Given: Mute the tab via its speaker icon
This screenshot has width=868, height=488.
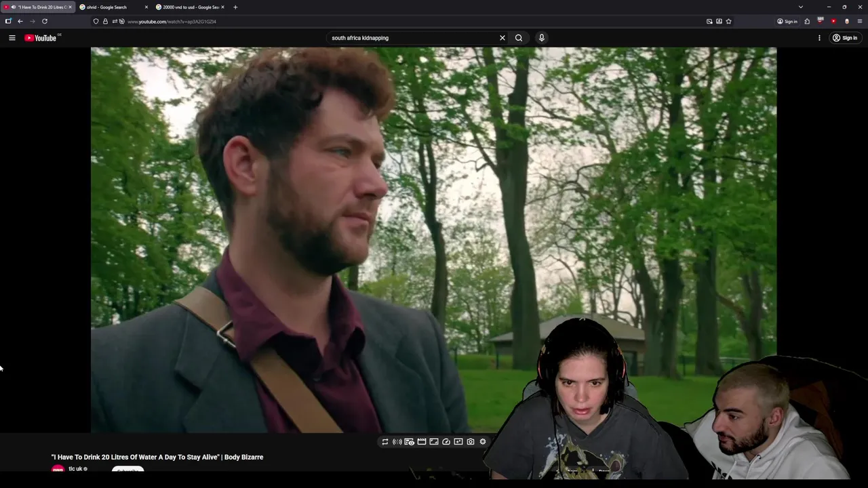Looking at the screenshot, I should [x=14, y=7].
